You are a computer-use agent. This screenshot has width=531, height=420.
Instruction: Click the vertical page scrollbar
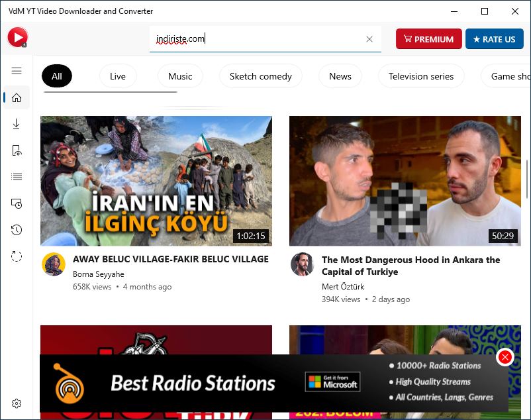(527, 179)
